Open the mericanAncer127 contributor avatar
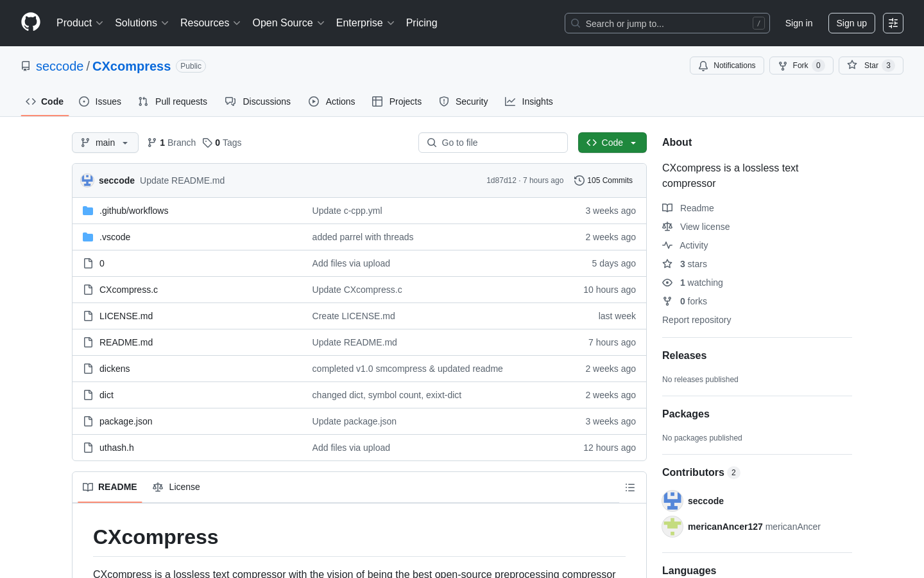 pos(672,527)
